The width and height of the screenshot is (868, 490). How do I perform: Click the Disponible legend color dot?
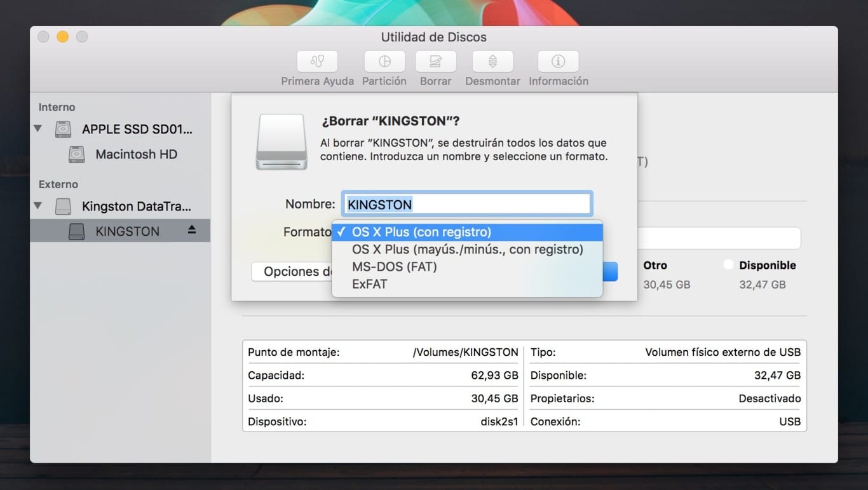(728, 265)
